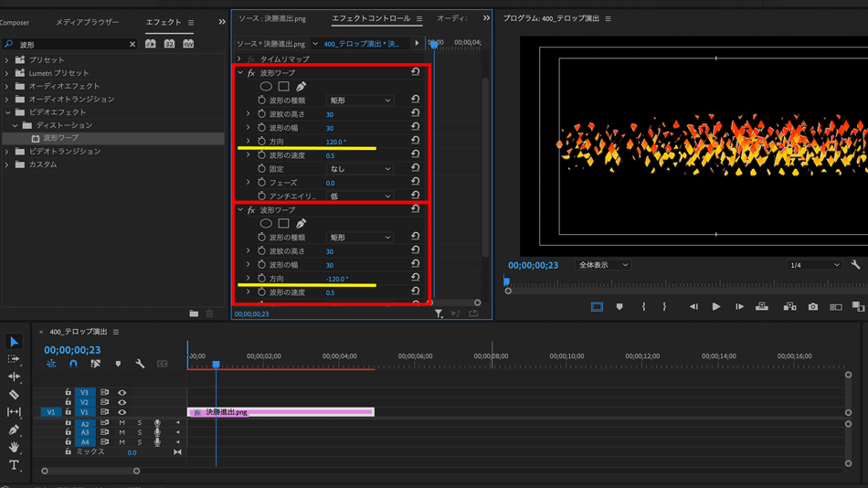The image size is (868, 488).
Task: Select the Pen tool in the toolbar
Action: 14,430
